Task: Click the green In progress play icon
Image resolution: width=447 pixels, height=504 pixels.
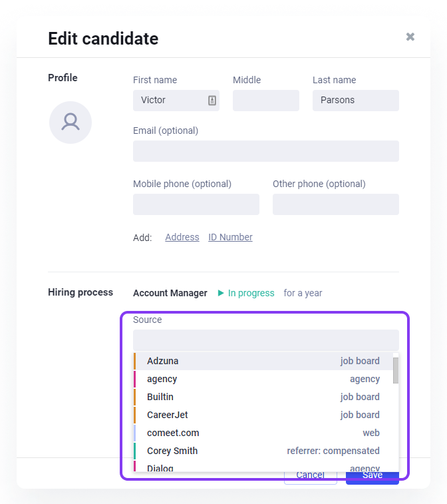Action: pyautogui.click(x=221, y=293)
